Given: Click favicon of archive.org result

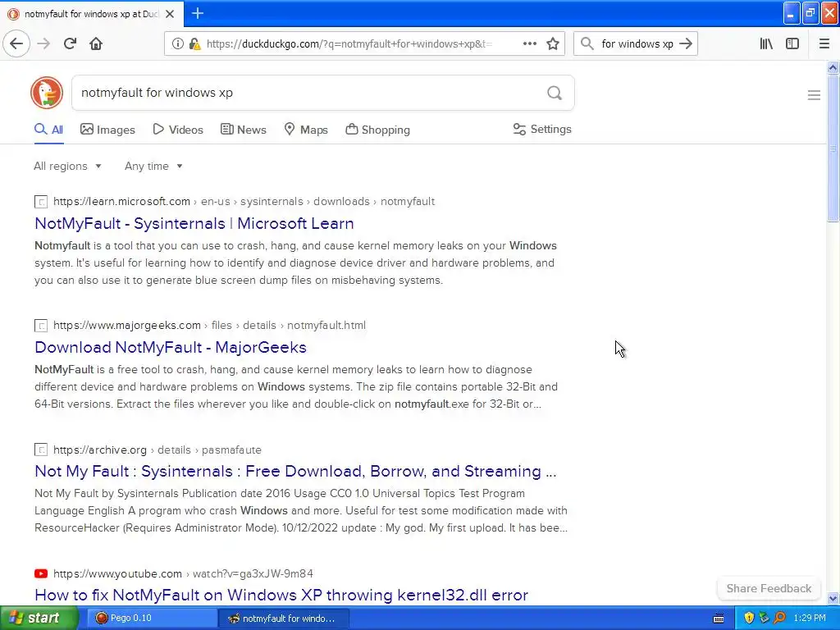Looking at the screenshot, I should point(41,450).
